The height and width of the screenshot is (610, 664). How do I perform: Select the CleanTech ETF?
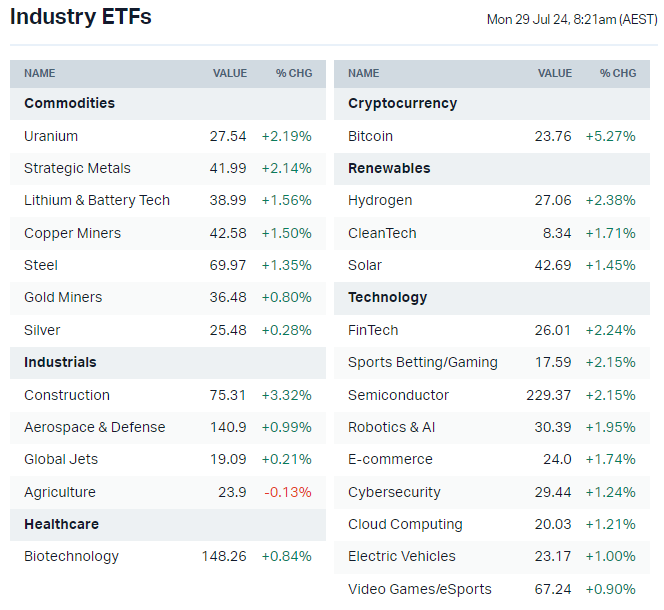382,233
